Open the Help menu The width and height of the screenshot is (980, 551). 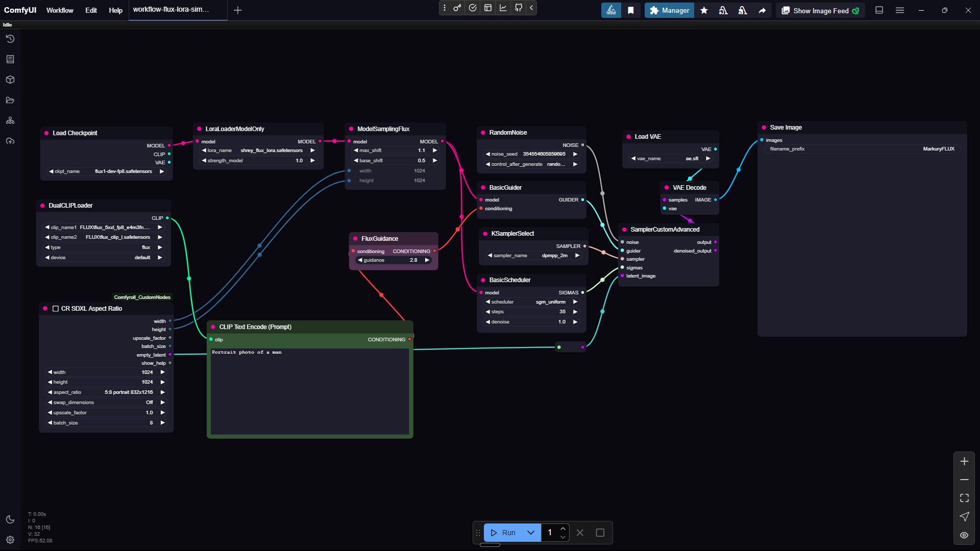click(115, 10)
